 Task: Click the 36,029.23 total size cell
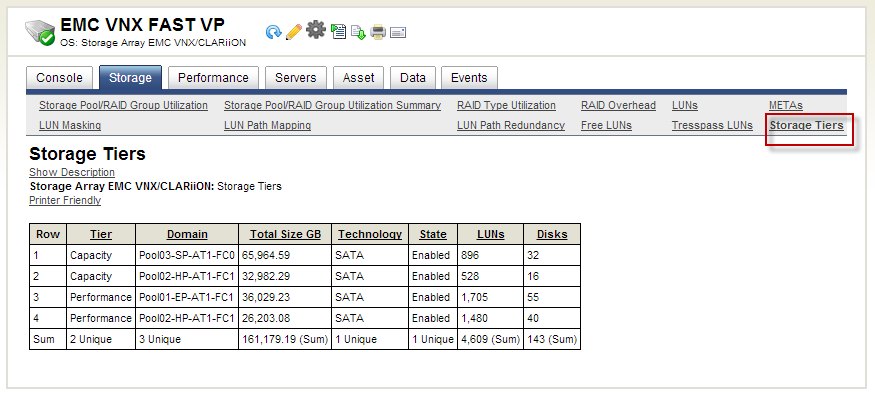click(285, 298)
